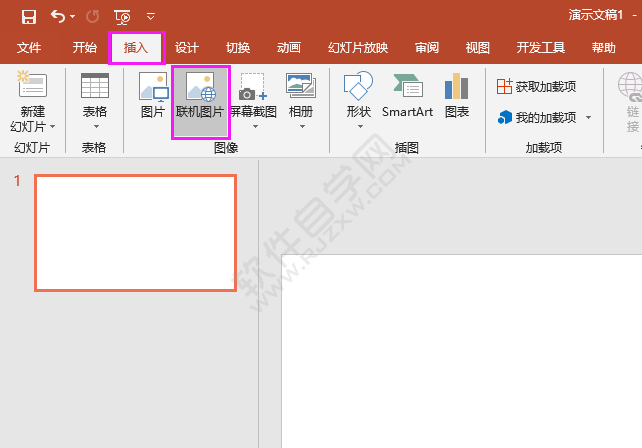Screen dimensions: 642x448
Task: Open the Undo history dropdown arrow
Action: (x=72, y=16)
